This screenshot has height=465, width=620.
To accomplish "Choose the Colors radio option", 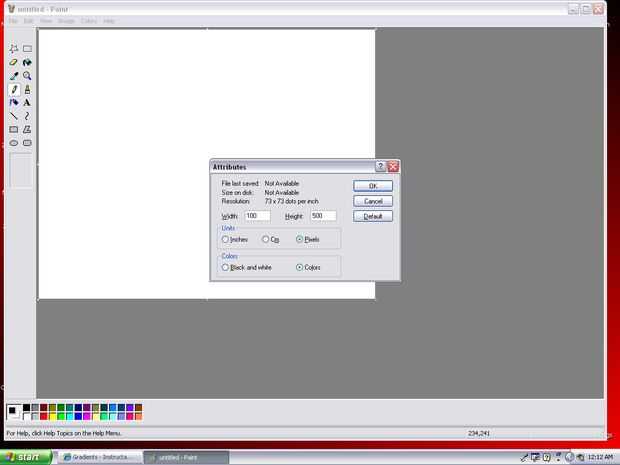I will [299, 268].
